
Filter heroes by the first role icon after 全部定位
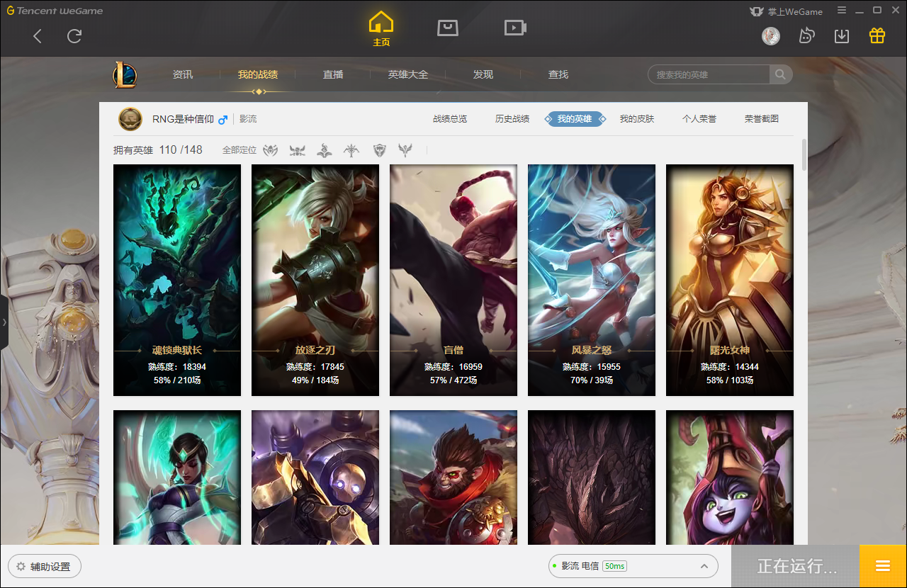point(271,150)
